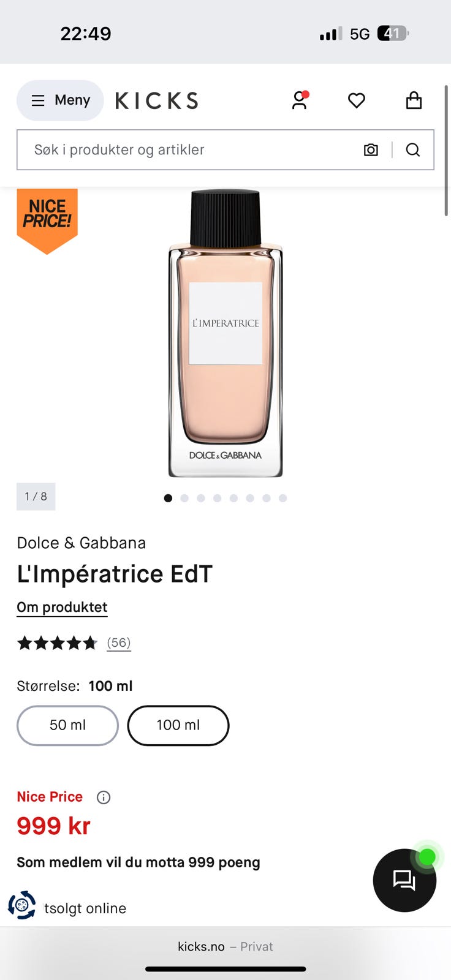Go to KICKS home logo
Viewport: 451px width, 980px height.
coord(157,100)
